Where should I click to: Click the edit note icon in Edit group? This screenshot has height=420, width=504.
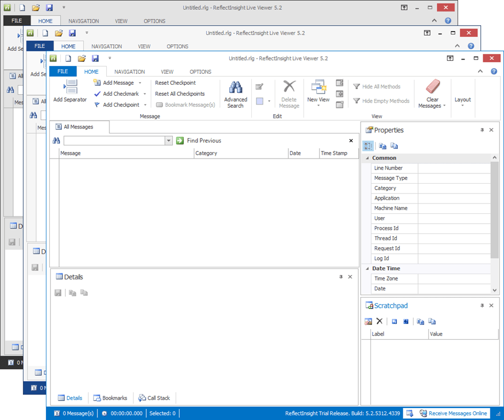pyautogui.click(x=259, y=86)
